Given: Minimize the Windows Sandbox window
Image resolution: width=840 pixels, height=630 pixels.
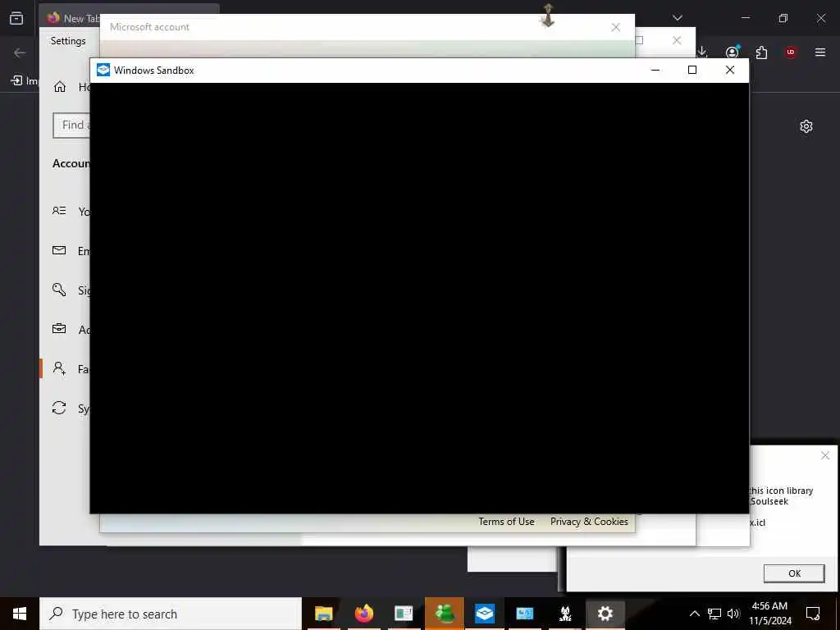Looking at the screenshot, I should [x=655, y=71].
